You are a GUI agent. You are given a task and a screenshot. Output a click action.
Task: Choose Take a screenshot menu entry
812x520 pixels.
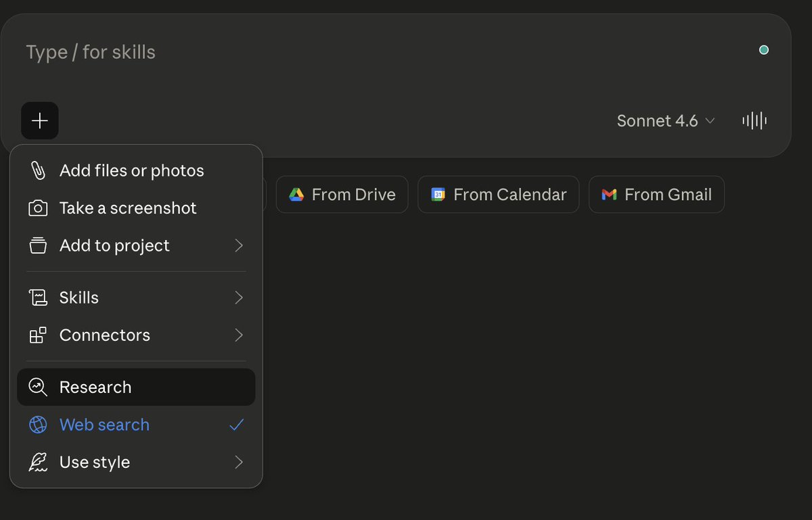pos(136,208)
